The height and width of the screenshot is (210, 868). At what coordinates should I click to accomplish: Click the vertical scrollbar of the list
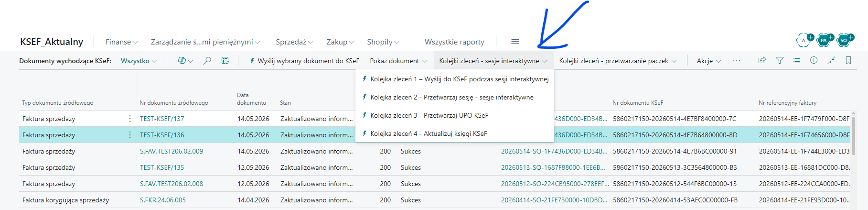(x=853, y=134)
